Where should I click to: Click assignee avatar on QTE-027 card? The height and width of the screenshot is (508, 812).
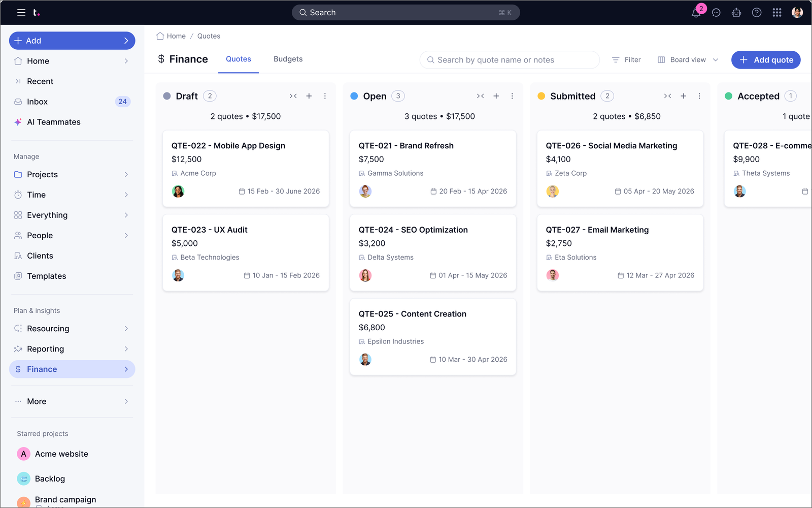click(553, 275)
